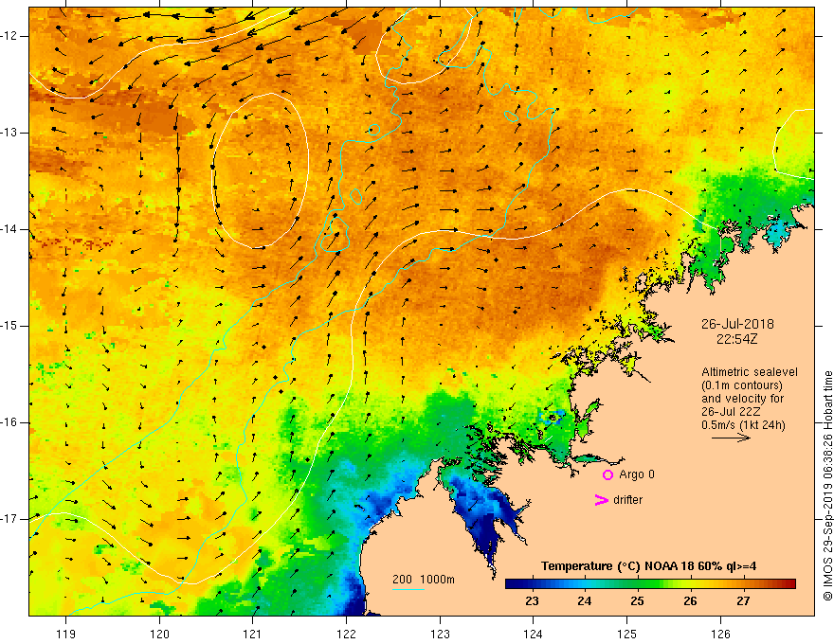The width and height of the screenshot is (834, 644).
Task: Click the 'Altimetric sealevel' caption line
Action: point(750,372)
